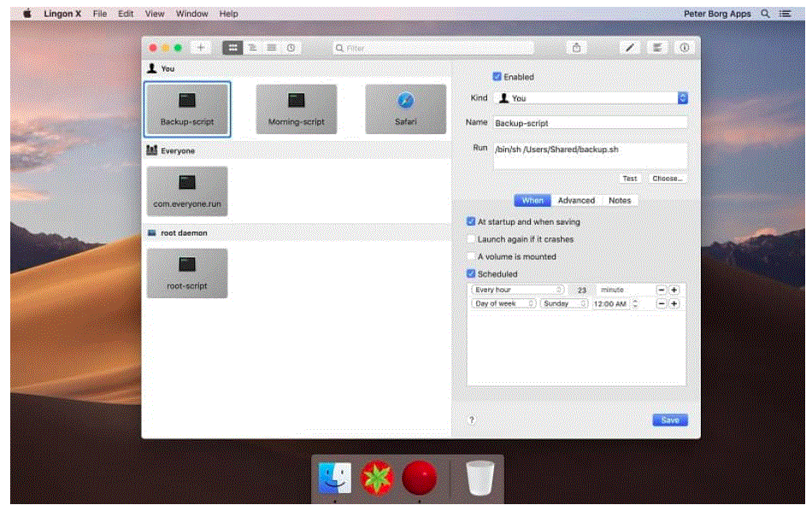This screenshot has height=511, width=812.
Task: Select the Morning-script job tile
Action: tap(297, 109)
